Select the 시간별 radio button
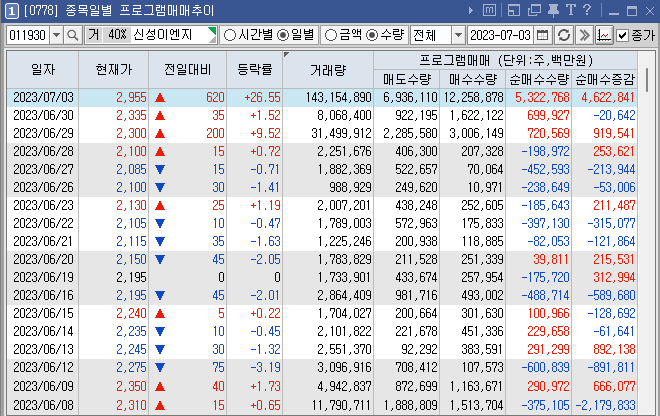 point(229,35)
